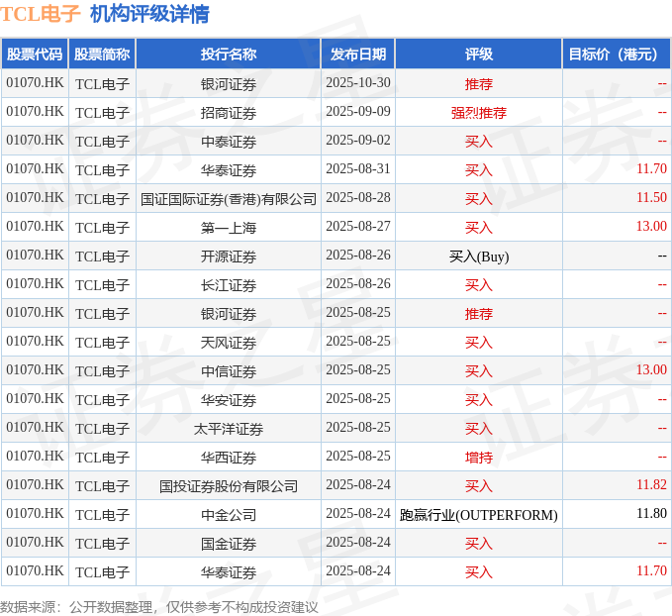The image size is (672, 616).
Task: Click target price 11.80
Action: [x=651, y=514]
